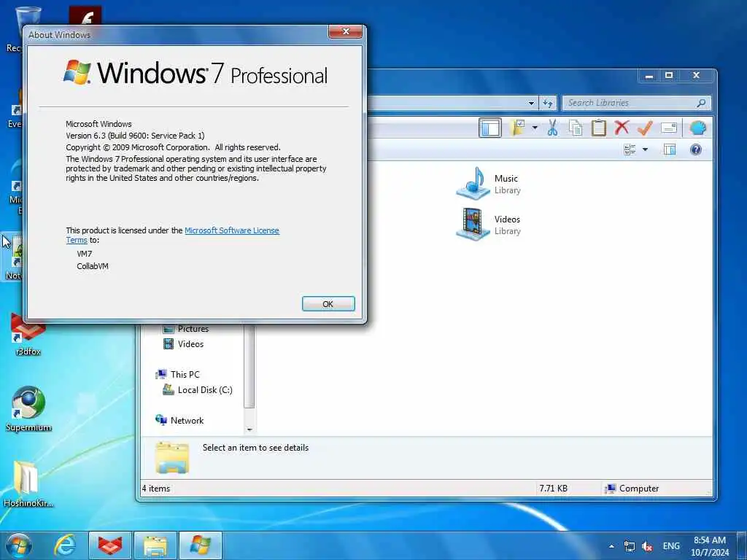Click the navigation pane scrollbar
The width and height of the screenshot is (747, 560).
[x=249, y=367]
